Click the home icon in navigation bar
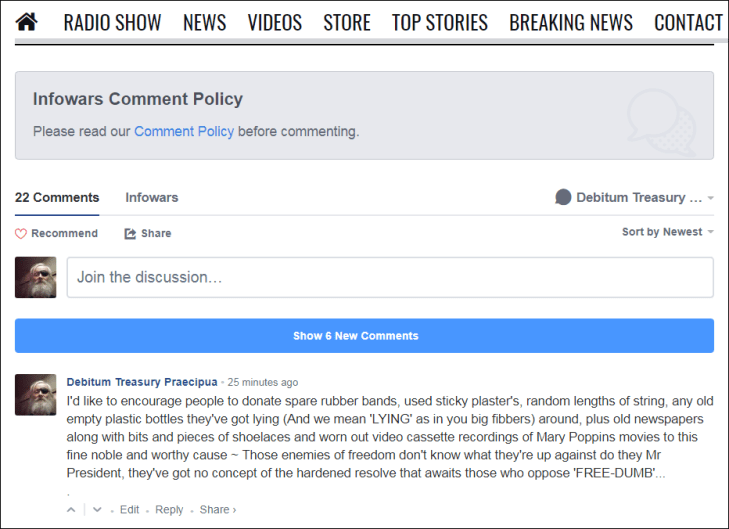Screen dimensions: 729x529 coord(27,21)
